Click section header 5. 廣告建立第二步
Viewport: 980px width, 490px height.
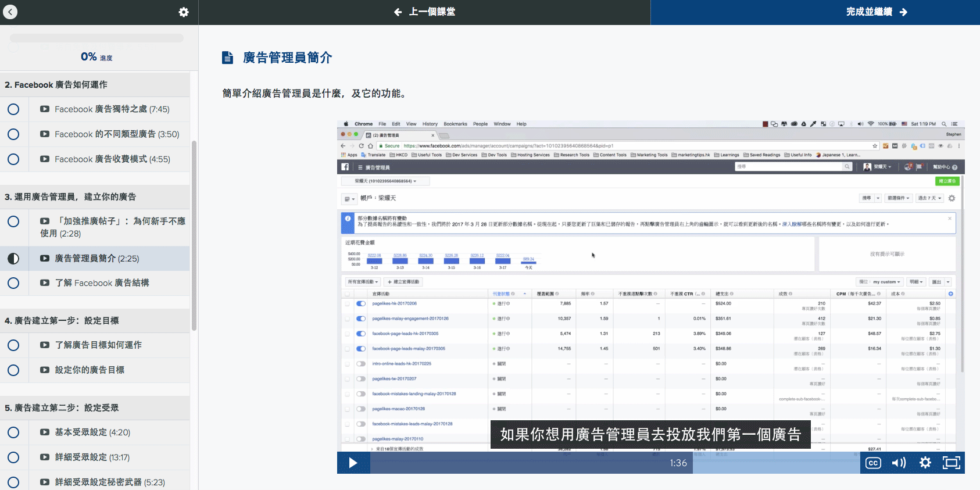tap(95, 408)
